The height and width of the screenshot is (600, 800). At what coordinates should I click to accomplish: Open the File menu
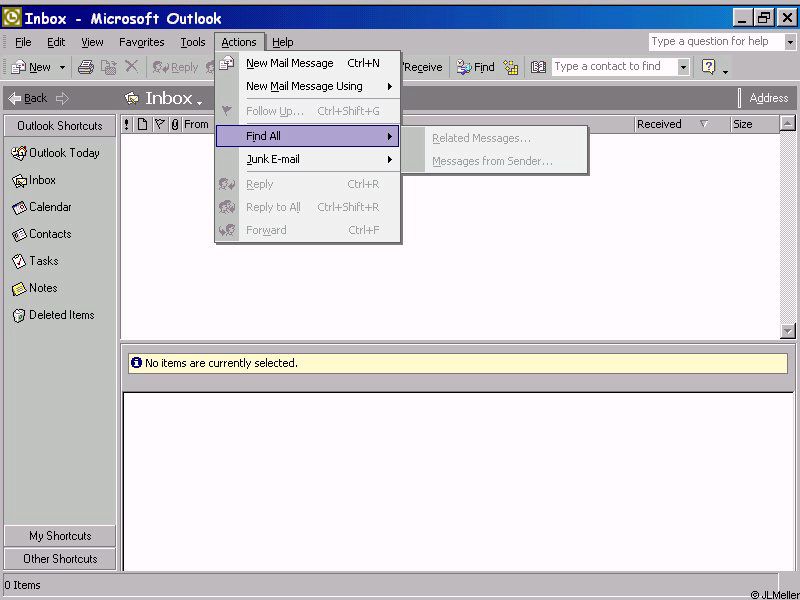(x=23, y=42)
